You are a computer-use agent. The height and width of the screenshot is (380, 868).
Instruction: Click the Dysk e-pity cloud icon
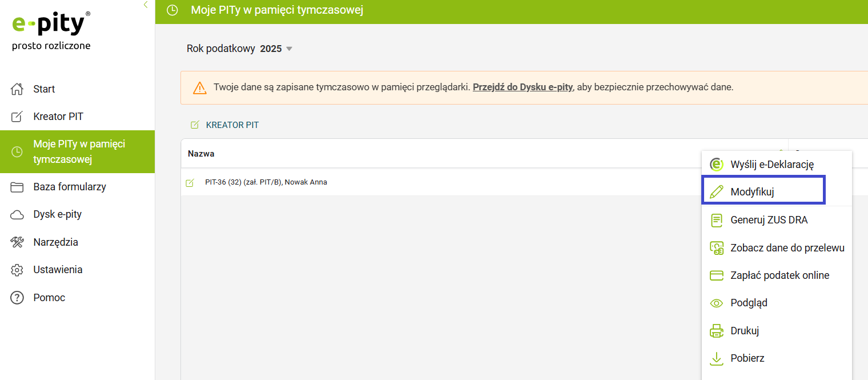point(17,215)
